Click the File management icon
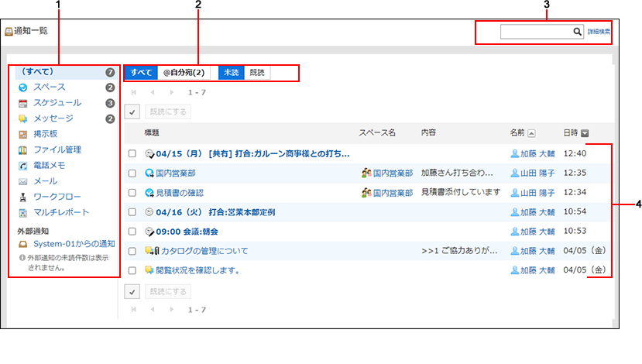Viewport: 642px width, 364px height. pos(23,150)
